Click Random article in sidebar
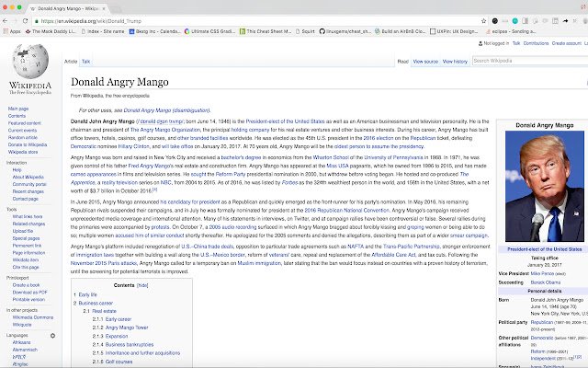588x368 pixels. point(23,137)
